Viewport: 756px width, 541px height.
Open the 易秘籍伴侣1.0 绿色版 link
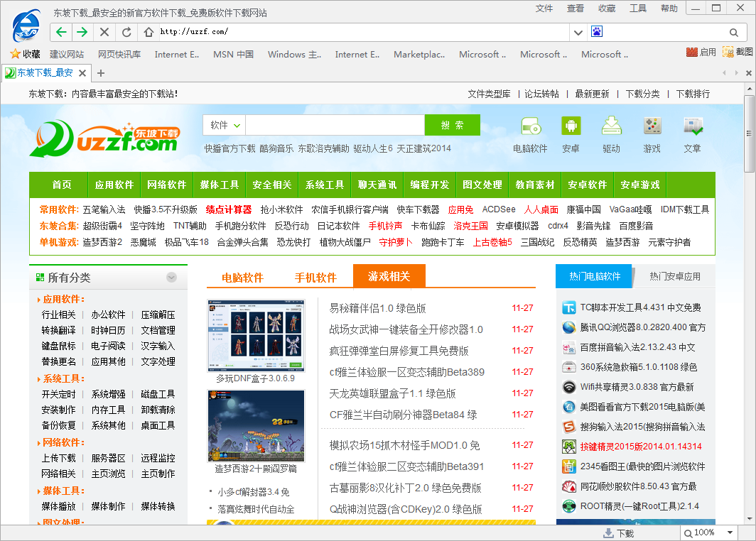coord(377,308)
